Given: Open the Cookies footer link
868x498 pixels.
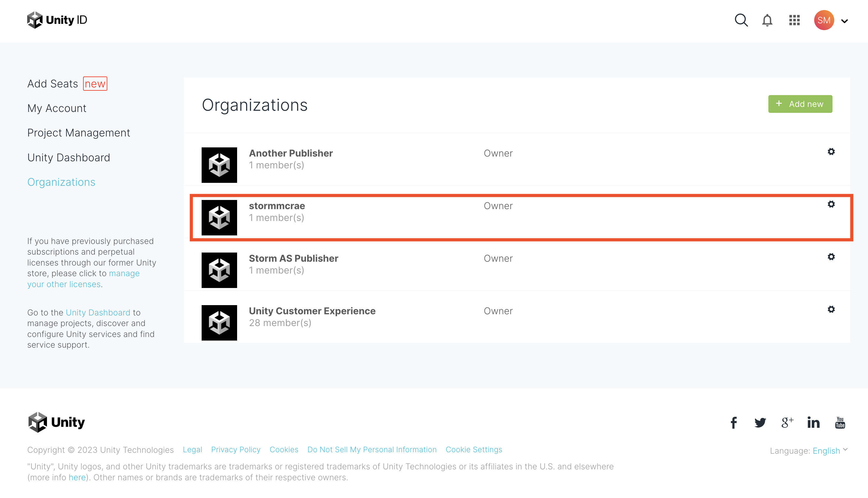Looking at the screenshot, I should coord(284,450).
